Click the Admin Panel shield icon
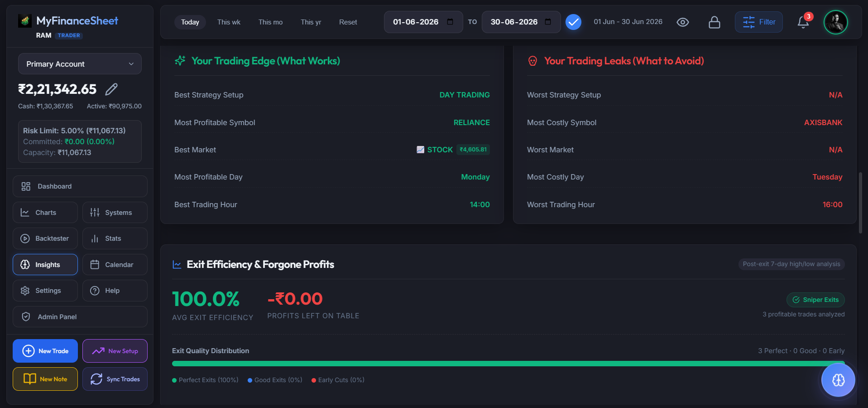 (x=26, y=317)
